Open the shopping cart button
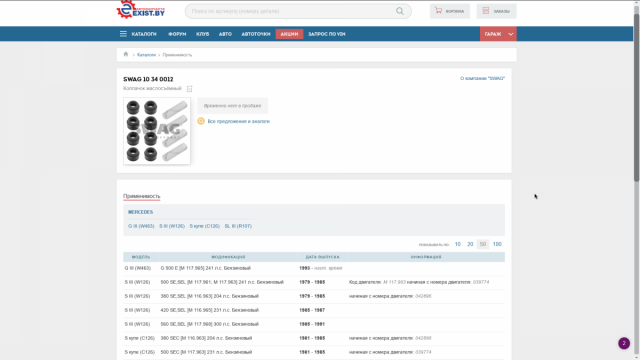 pos(450,11)
